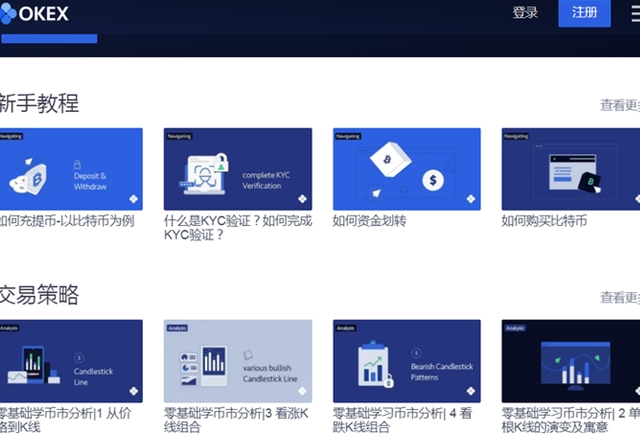Open the Candlestick Line analysis thumbnail
The height and width of the screenshot is (444, 640).
(71, 360)
